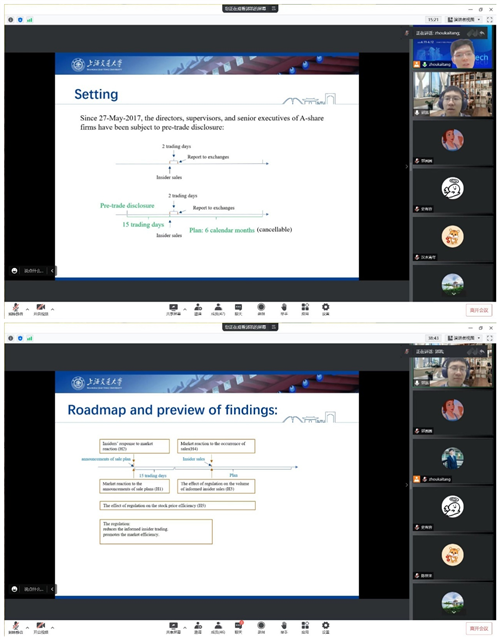
Task: Enter fullscreen in the window with the 38:43 timer
Action: click(489, 338)
